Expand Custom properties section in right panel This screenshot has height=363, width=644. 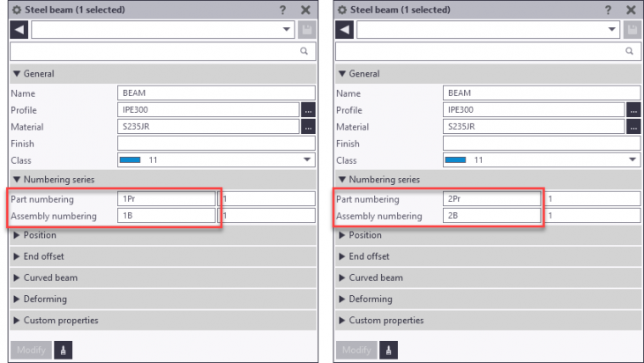[489, 321]
